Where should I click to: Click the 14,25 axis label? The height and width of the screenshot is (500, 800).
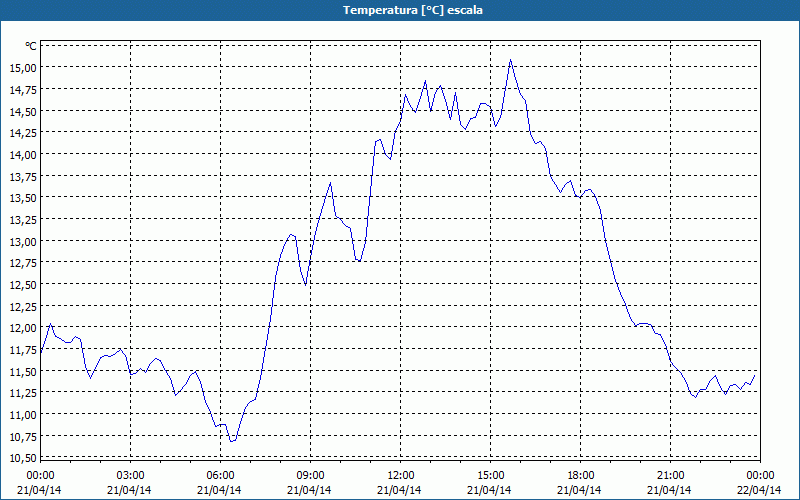22,133
